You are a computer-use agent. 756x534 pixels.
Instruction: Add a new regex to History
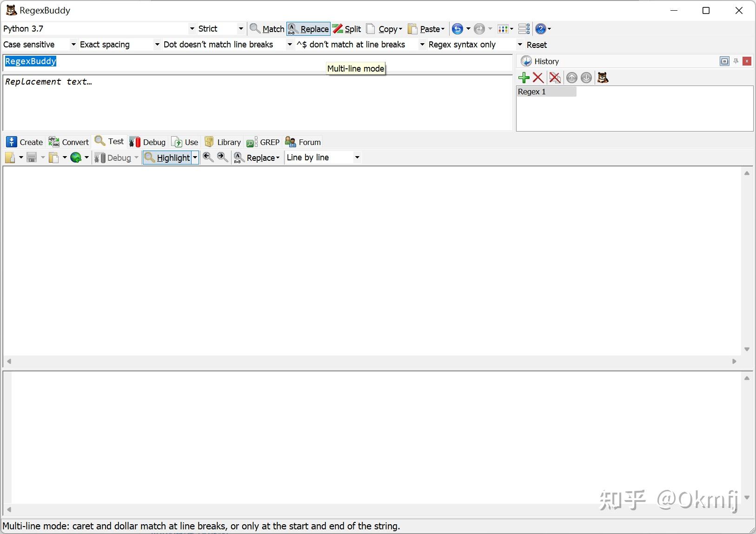coord(524,78)
